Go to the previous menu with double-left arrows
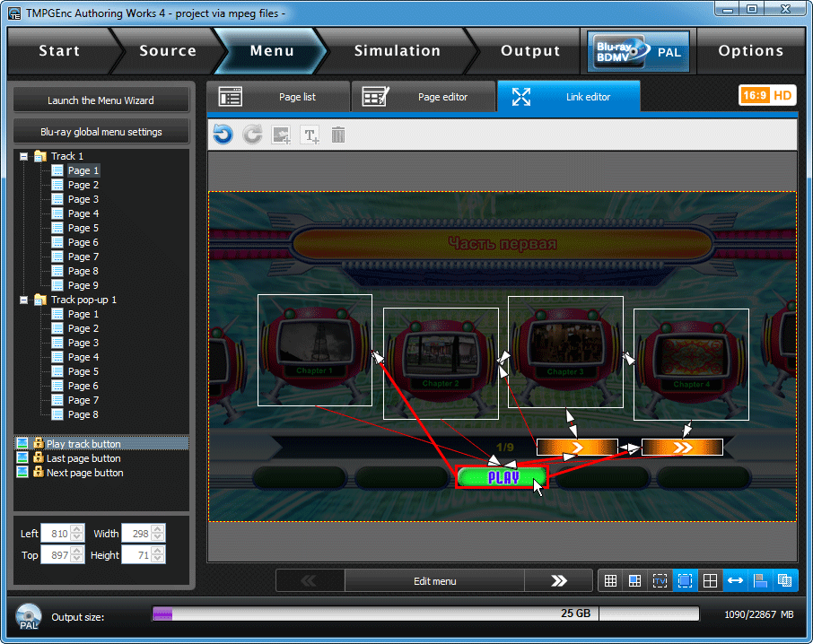 coord(310,581)
